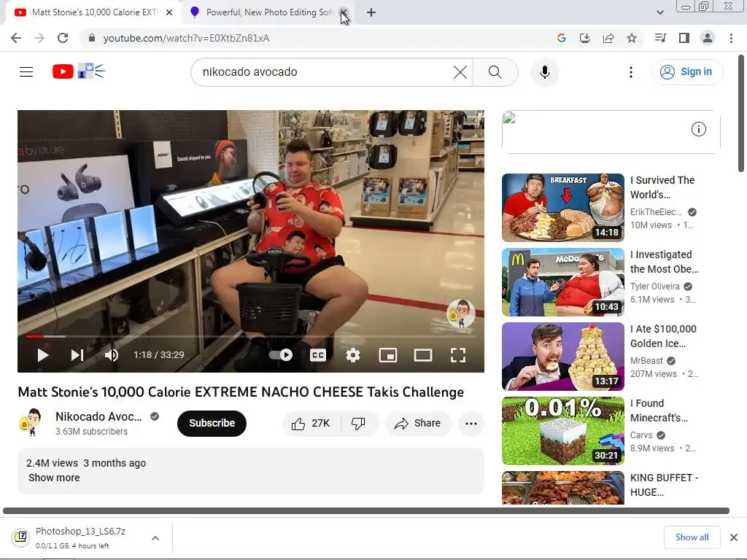Clear the search box with the X
Viewport: 747px width, 560px height.
[460, 72]
